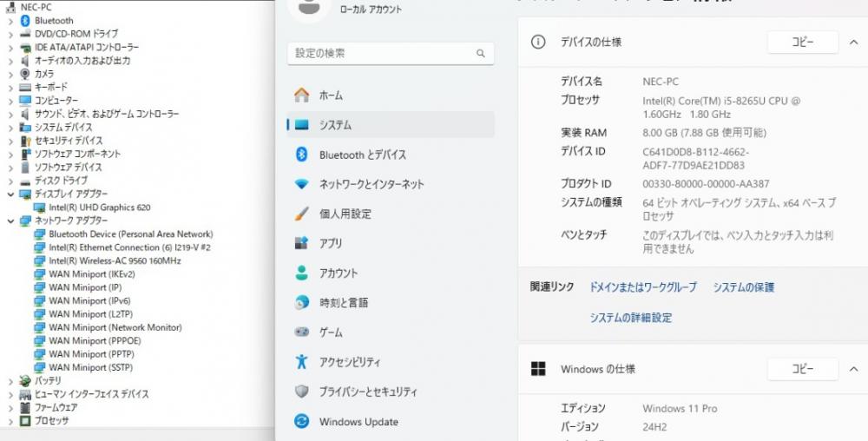Expand the ヒューマン インターフェイス デバイス node
The image size is (868, 441).
pos(10,394)
